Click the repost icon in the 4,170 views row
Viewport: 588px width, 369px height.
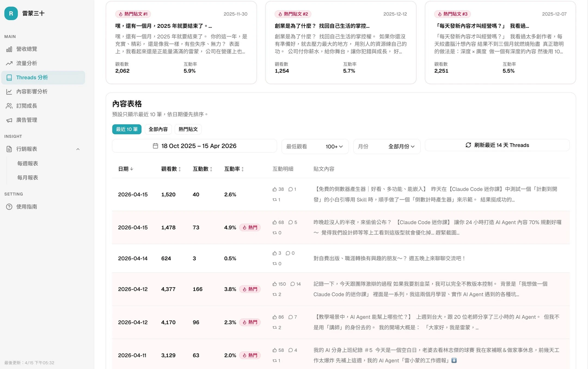274,328
